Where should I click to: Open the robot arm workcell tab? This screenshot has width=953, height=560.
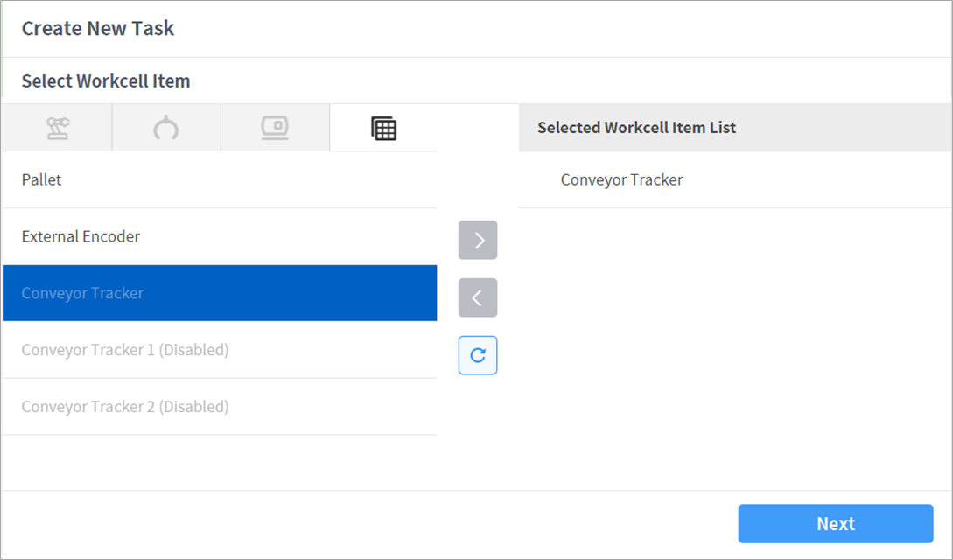(58, 128)
